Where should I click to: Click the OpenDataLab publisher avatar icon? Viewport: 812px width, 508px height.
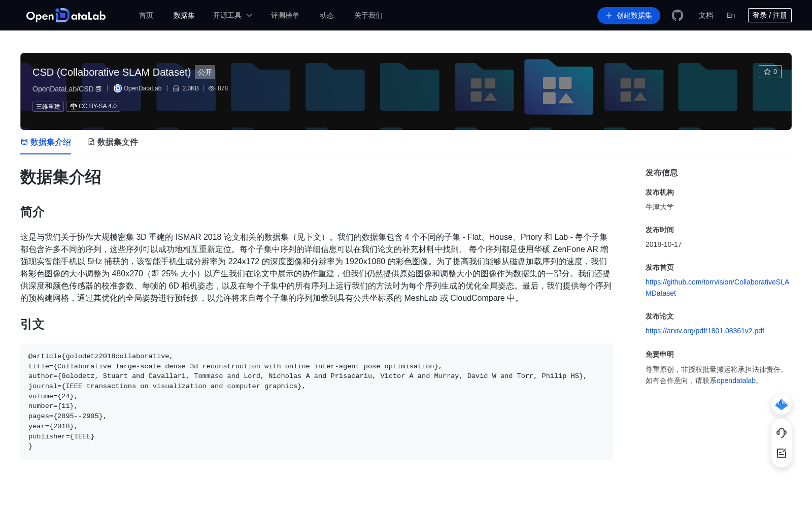(x=117, y=88)
